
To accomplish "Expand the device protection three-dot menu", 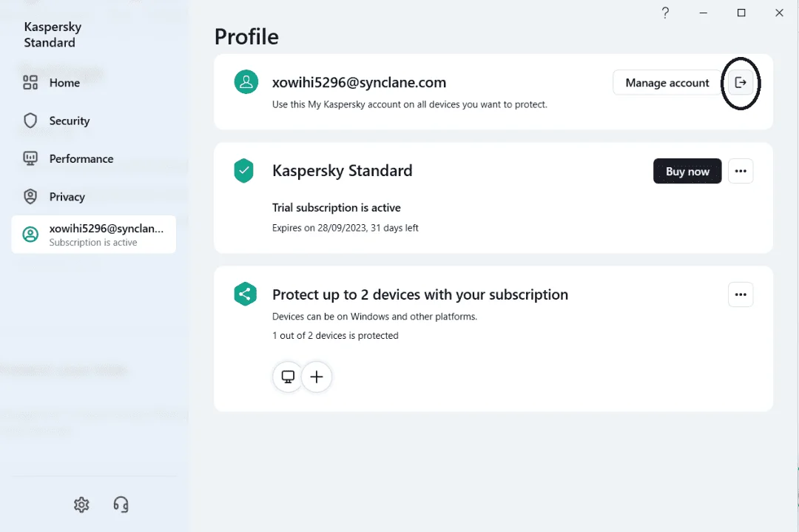I will pyautogui.click(x=741, y=294).
